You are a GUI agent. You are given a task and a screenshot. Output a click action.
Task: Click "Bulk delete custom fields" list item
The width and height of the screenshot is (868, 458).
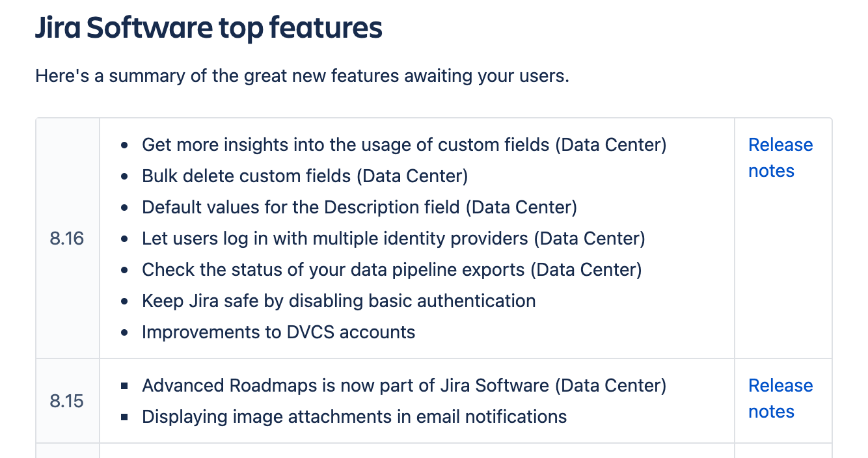click(x=305, y=176)
